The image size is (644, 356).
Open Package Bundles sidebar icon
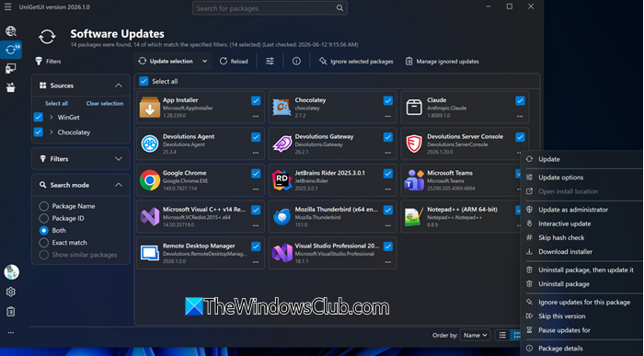[11, 87]
